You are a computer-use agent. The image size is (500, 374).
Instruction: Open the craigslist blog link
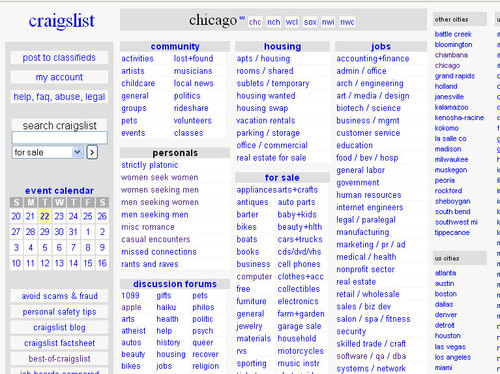click(59, 328)
